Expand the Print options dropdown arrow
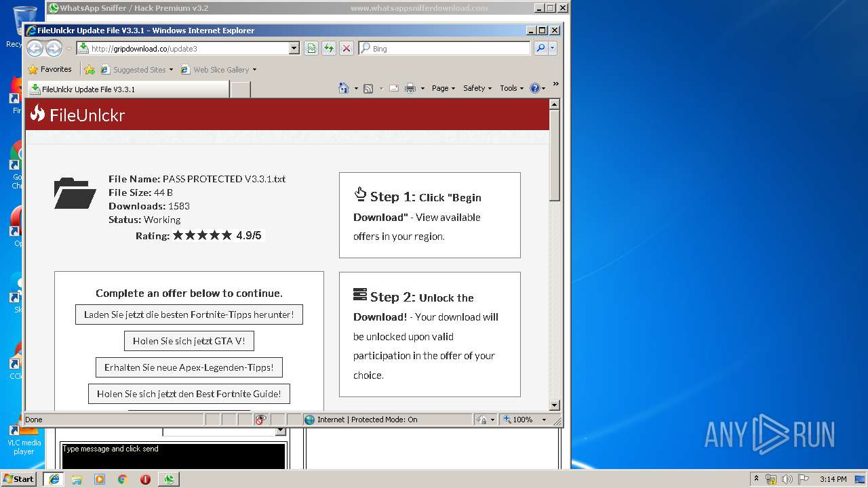 (x=422, y=88)
